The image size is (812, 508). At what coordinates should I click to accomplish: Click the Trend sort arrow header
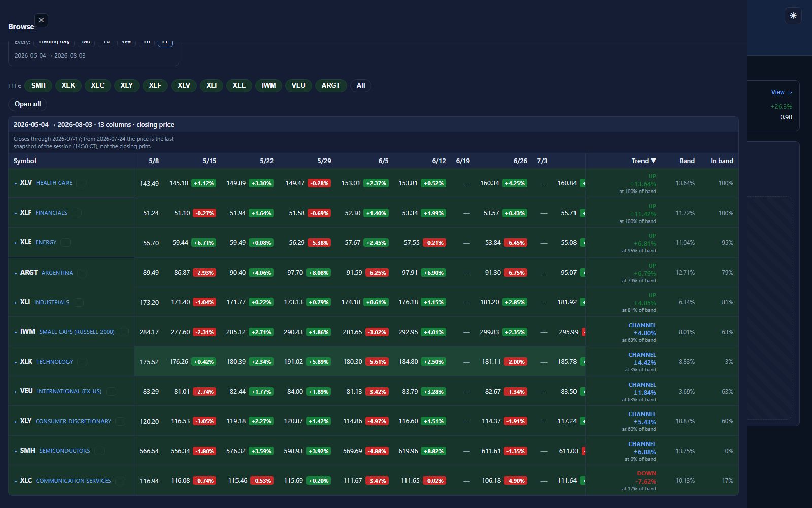(644, 161)
